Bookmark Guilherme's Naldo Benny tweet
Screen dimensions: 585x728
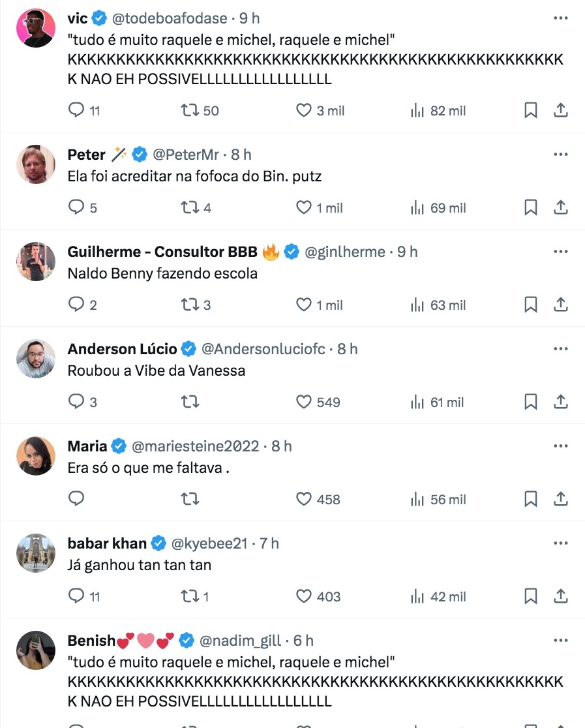point(531,305)
